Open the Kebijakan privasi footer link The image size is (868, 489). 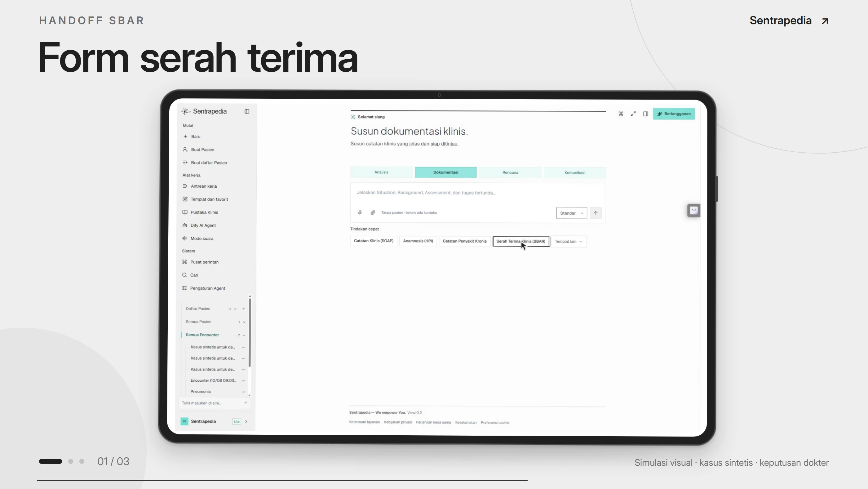point(398,422)
